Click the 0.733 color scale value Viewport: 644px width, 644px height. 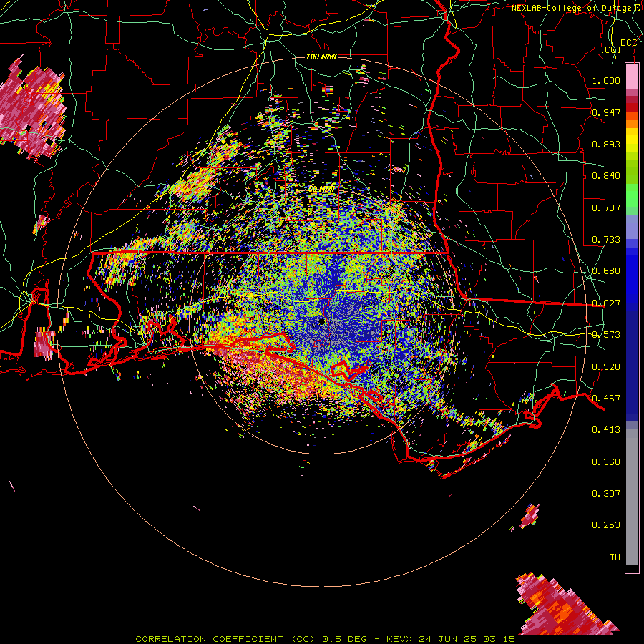(606, 240)
